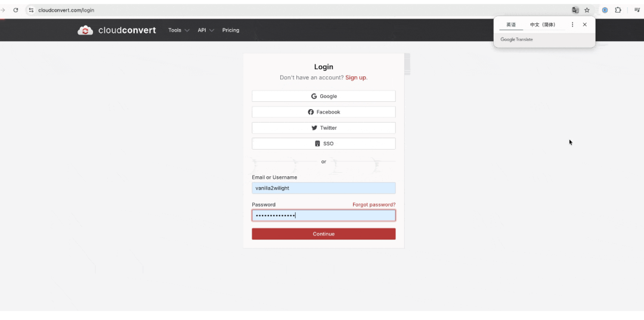This screenshot has width=644, height=320.
Task: Open the Extensions puzzle icon
Action: [618, 10]
